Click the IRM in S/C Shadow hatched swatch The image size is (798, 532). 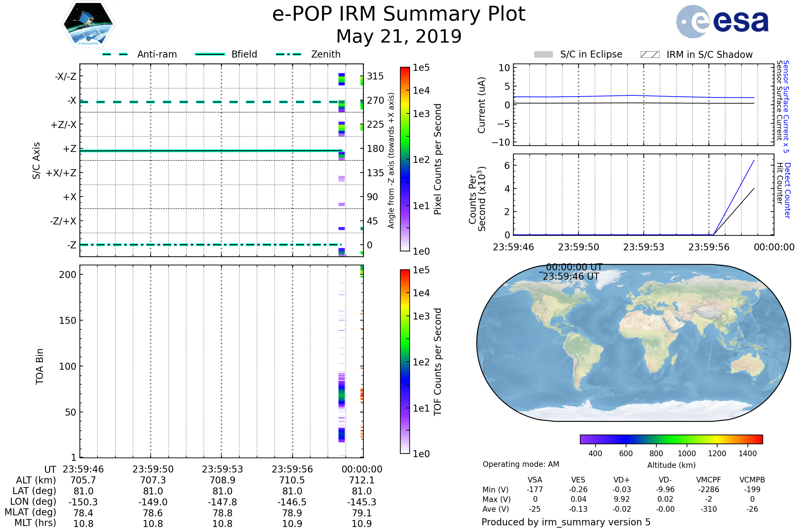[x=650, y=55]
